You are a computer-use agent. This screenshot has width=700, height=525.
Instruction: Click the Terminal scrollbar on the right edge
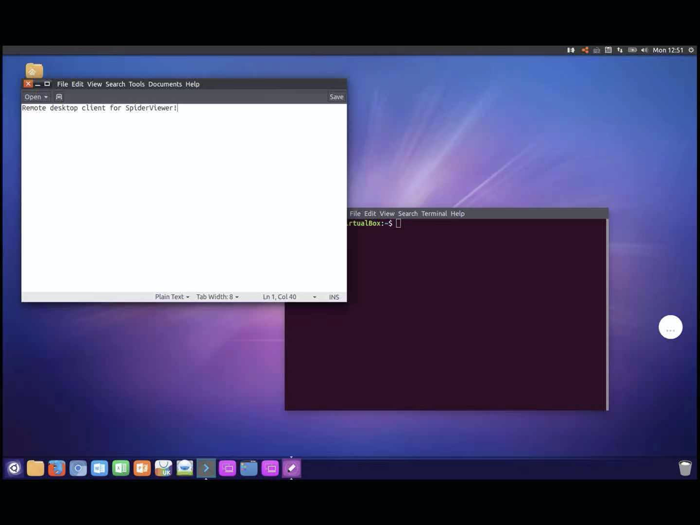click(x=607, y=314)
